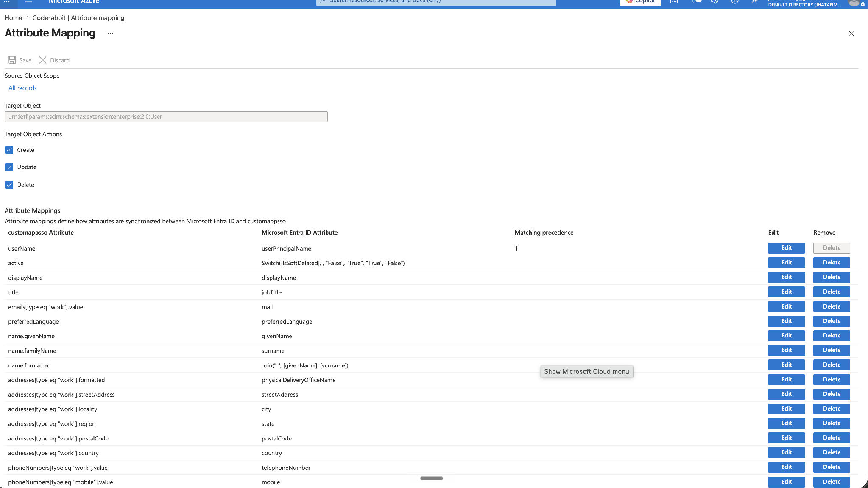Edit the region to state mapping

click(x=787, y=423)
